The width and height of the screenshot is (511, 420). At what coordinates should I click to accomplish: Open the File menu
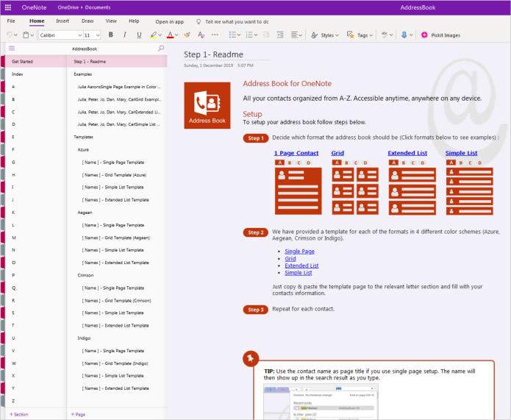11,21
